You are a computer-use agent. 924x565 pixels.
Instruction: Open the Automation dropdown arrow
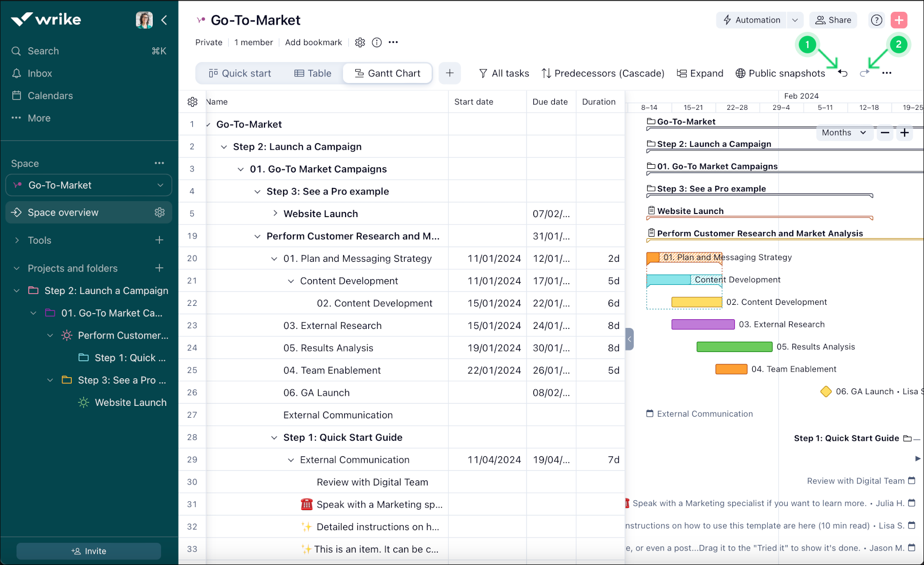[x=795, y=20]
